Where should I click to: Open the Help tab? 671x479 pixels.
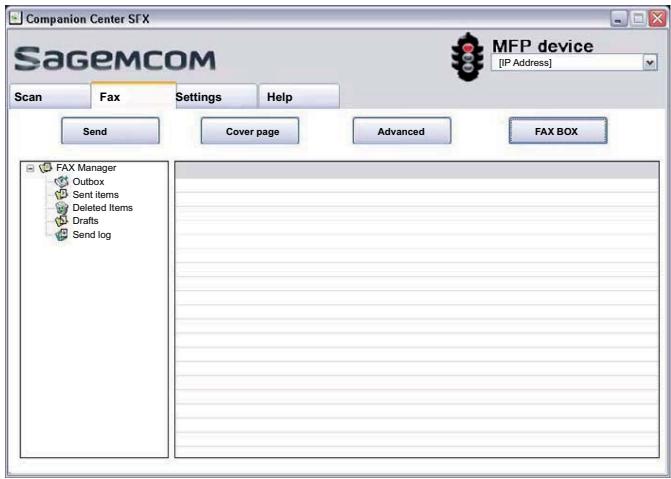click(299, 97)
